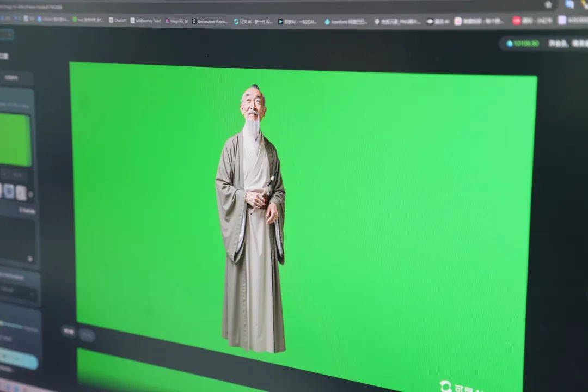Click the bookmark star icon in address bar
Image resolution: width=588 pixels, height=392 pixels.
[548, 4]
